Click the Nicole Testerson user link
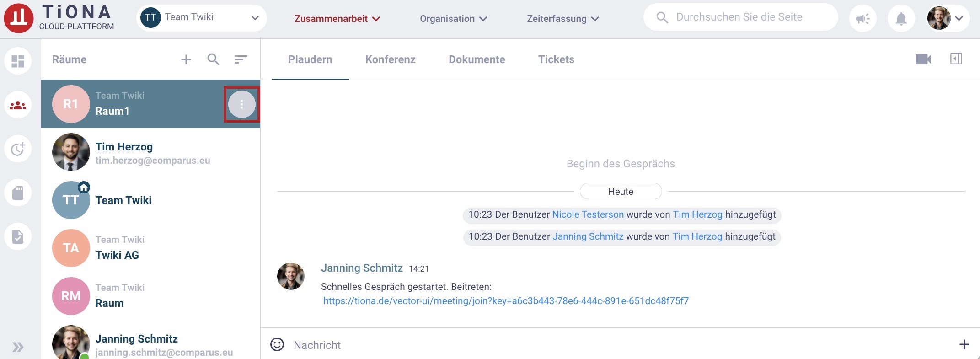Image resolution: width=980 pixels, height=359 pixels. coord(588,214)
